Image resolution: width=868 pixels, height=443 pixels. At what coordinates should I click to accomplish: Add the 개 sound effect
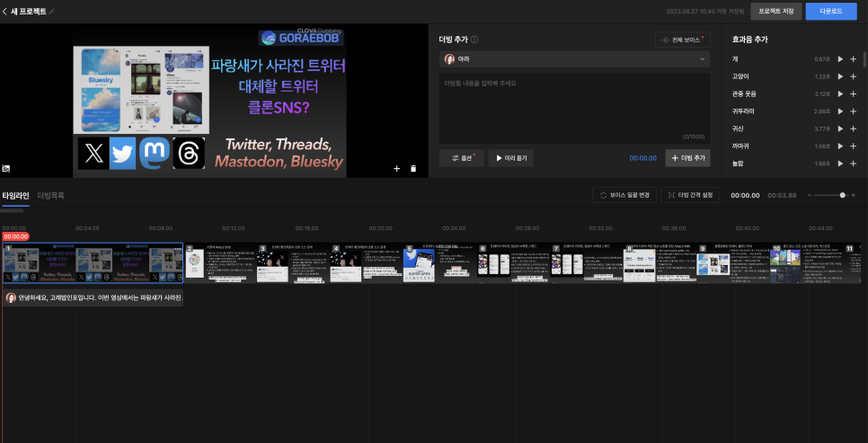853,58
